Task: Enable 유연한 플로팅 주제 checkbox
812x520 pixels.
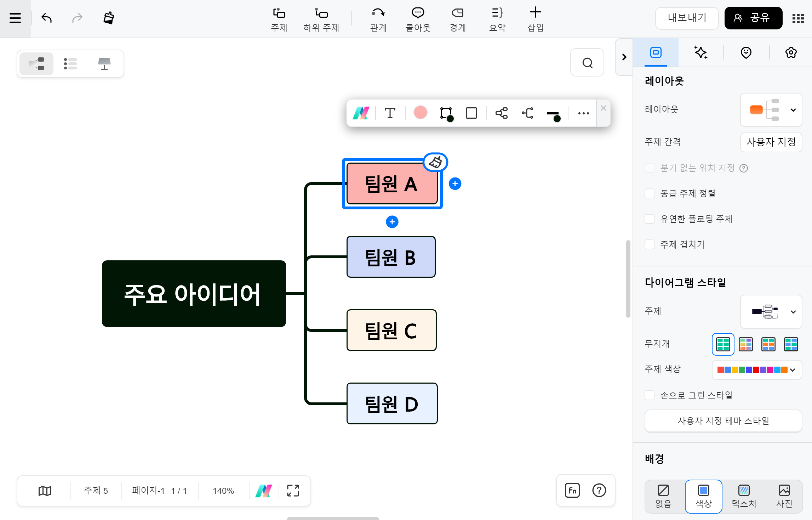Action: coord(650,219)
